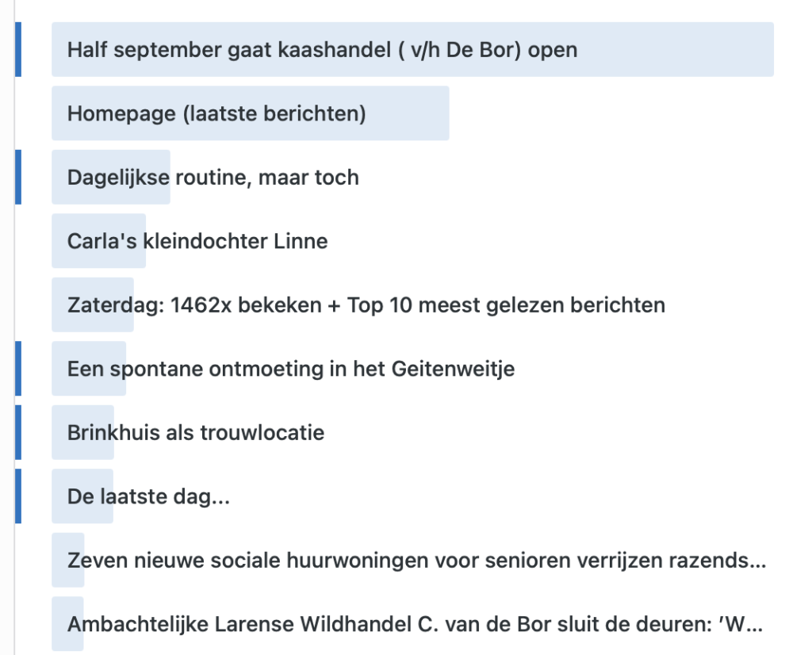Open 'Half september gaat kaashandel' entry

click(x=322, y=50)
